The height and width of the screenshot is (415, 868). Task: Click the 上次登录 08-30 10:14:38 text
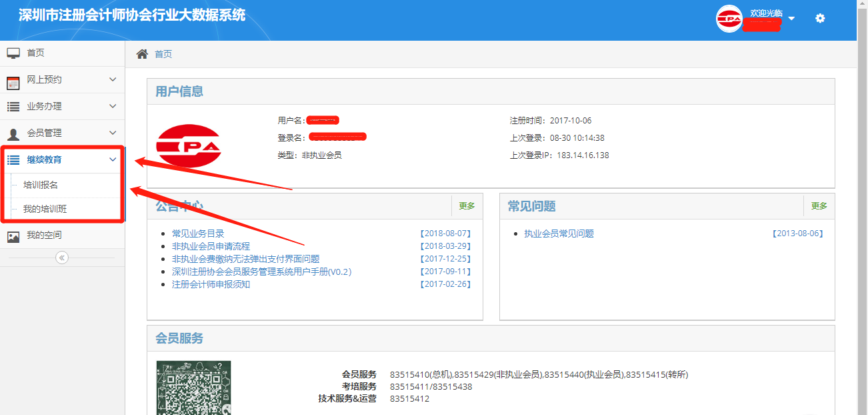coord(557,138)
